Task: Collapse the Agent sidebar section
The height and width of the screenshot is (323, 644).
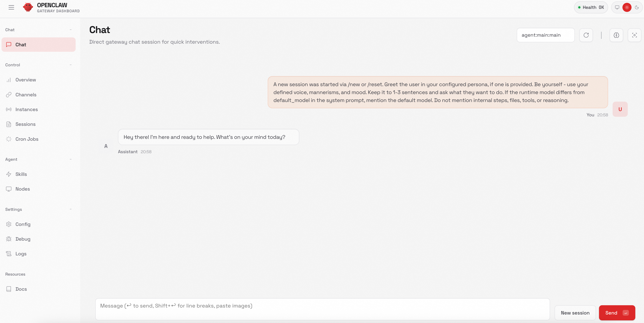Action: pos(71,159)
